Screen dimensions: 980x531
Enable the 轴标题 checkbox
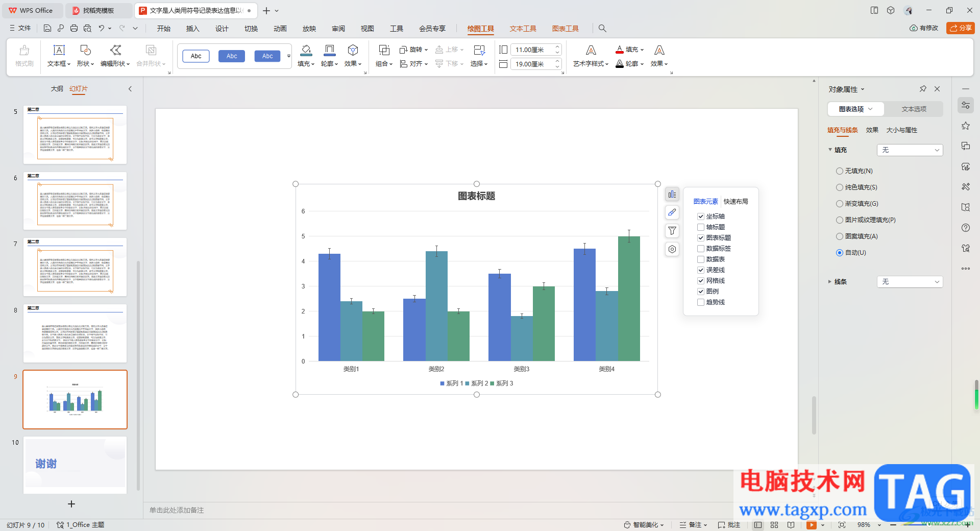click(701, 227)
